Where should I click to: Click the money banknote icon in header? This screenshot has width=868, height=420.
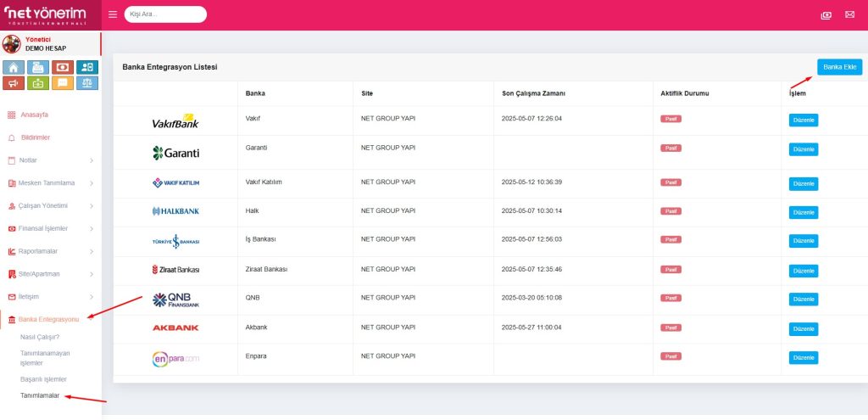(x=826, y=14)
